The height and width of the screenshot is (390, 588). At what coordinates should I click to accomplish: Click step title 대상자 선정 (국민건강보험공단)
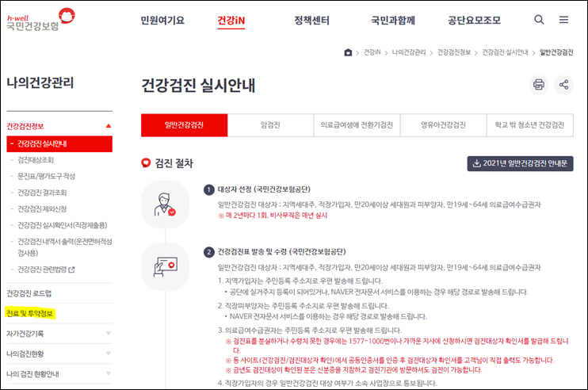point(264,189)
